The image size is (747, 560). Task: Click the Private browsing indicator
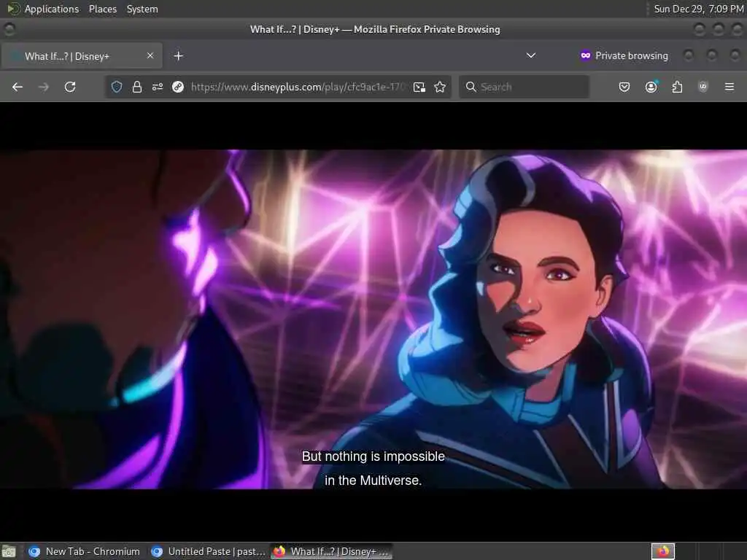click(x=624, y=55)
